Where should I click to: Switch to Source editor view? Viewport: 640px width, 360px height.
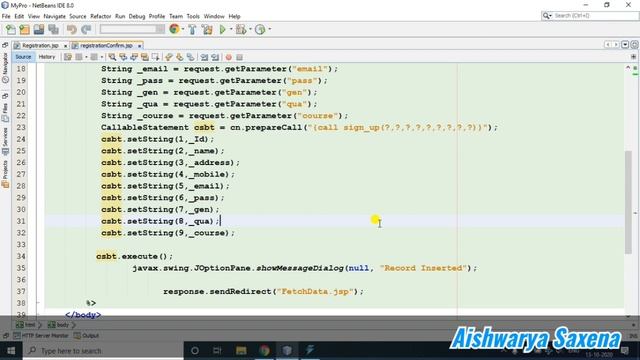tap(23, 57)
